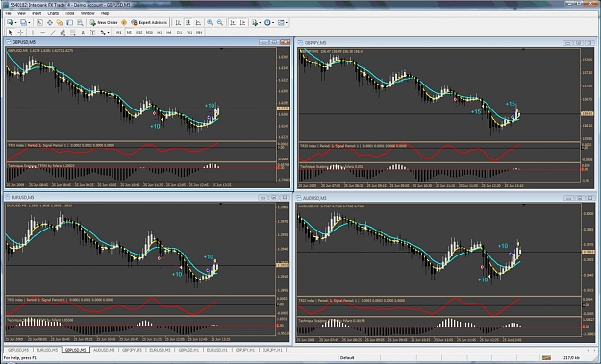
Task: Zoom out of the chart
Action: click(220, 23)
